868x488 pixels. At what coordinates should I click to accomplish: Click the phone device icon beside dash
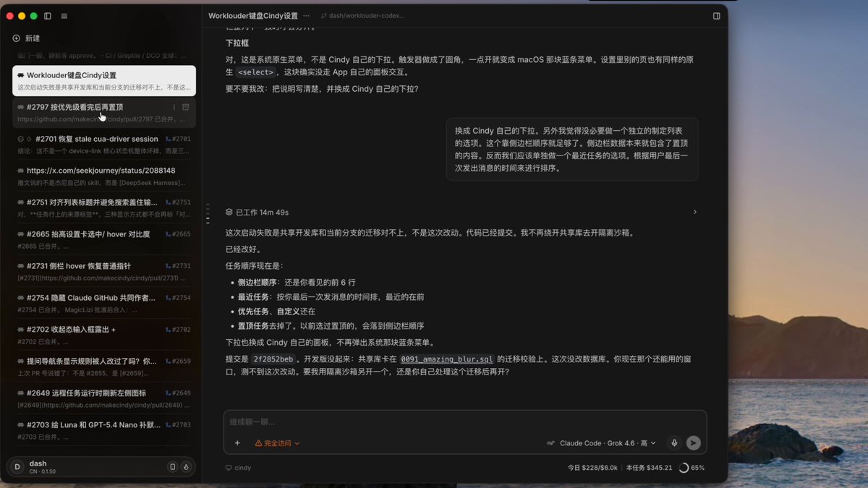pyautogui.click(x=172, y=467)
